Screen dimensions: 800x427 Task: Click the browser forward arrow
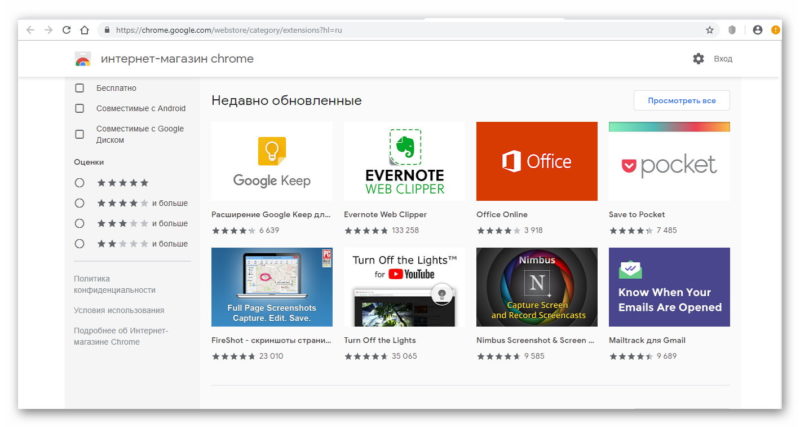[x=48, y=30]
